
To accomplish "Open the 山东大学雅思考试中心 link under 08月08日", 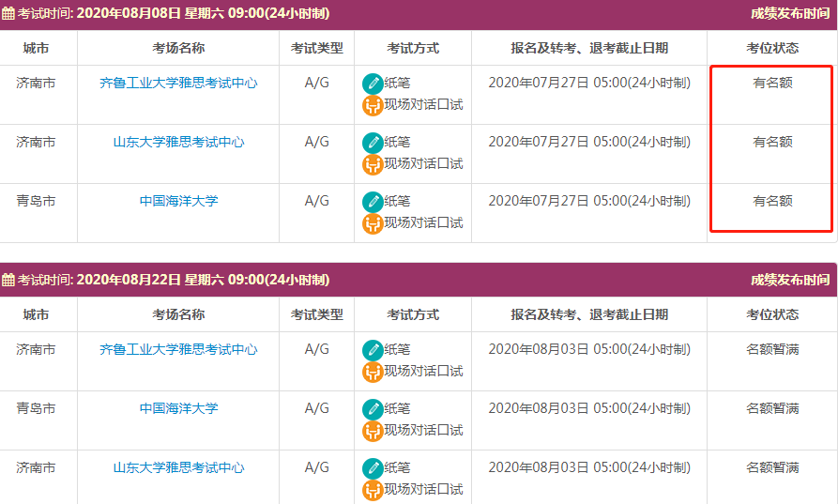I will pyautogui.click(x=178, y=143).
